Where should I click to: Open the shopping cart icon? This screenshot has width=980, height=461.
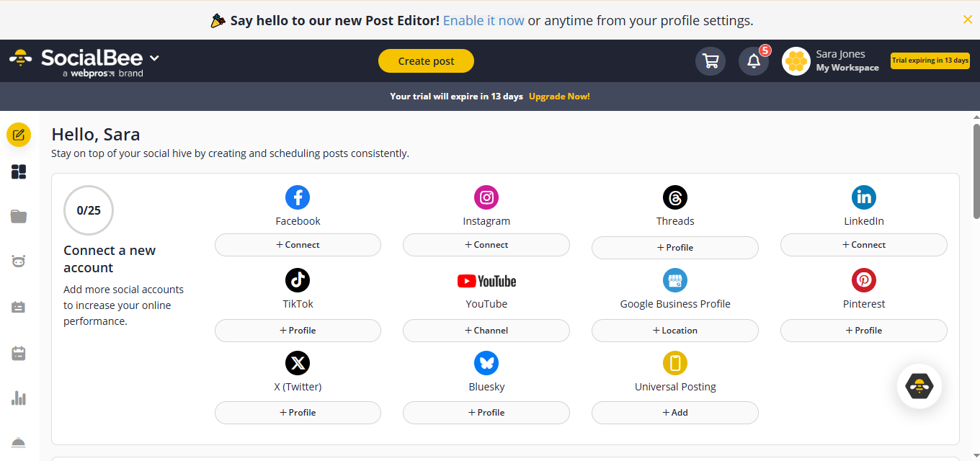(x=710, y=61)
